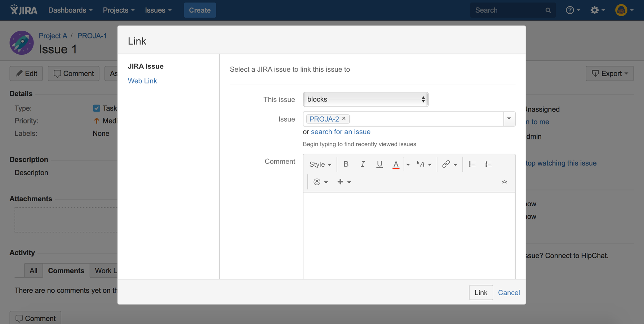
Task: Open the Export dropdown
Action: coord(609,73)
